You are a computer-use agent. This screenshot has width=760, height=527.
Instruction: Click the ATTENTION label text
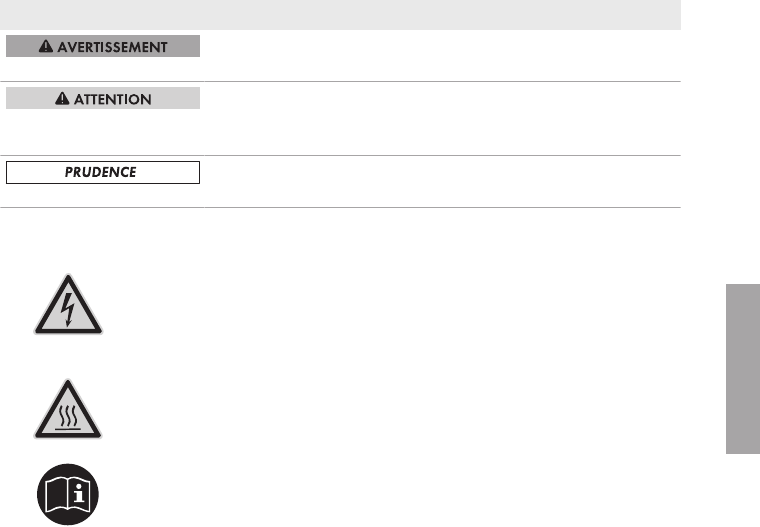tap(112, 99)
